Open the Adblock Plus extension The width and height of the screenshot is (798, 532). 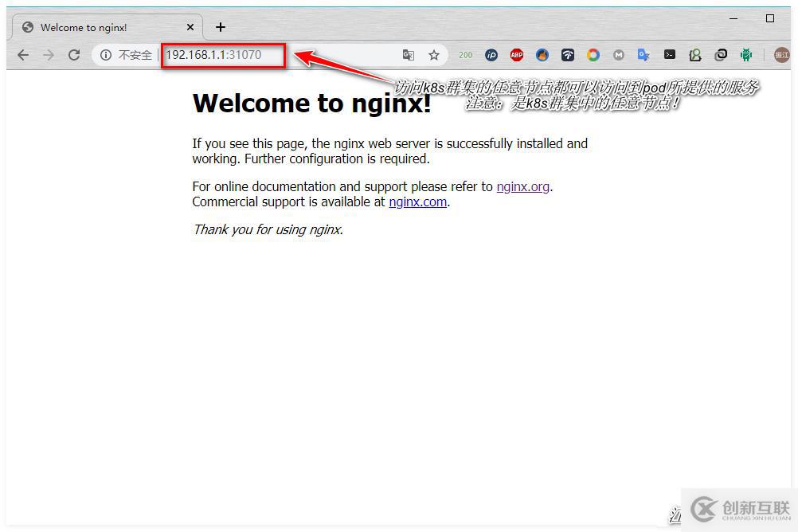pyautogui.click(x=517, y=55)
